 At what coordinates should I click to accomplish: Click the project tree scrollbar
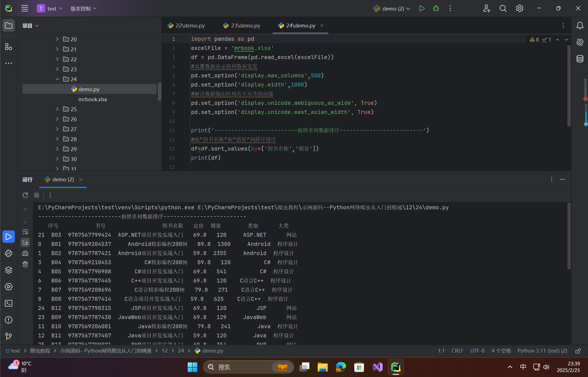(159, 91)
